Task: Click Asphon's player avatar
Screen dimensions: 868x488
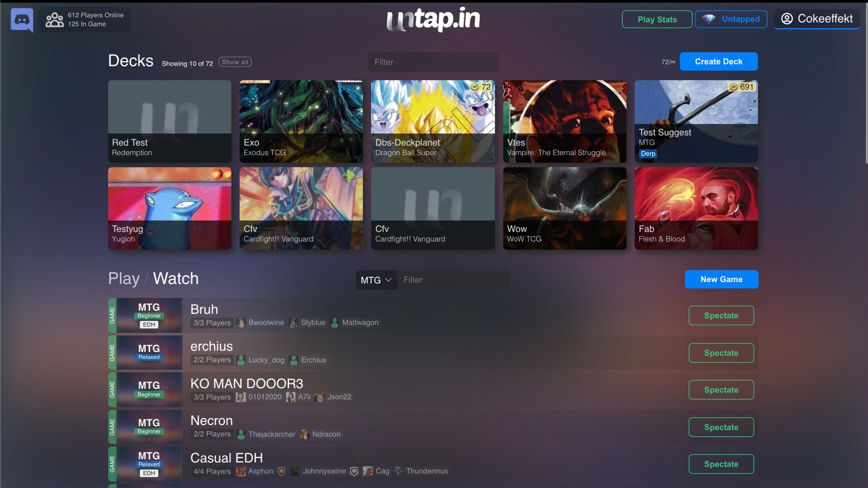Action: [x=241, y=471]
